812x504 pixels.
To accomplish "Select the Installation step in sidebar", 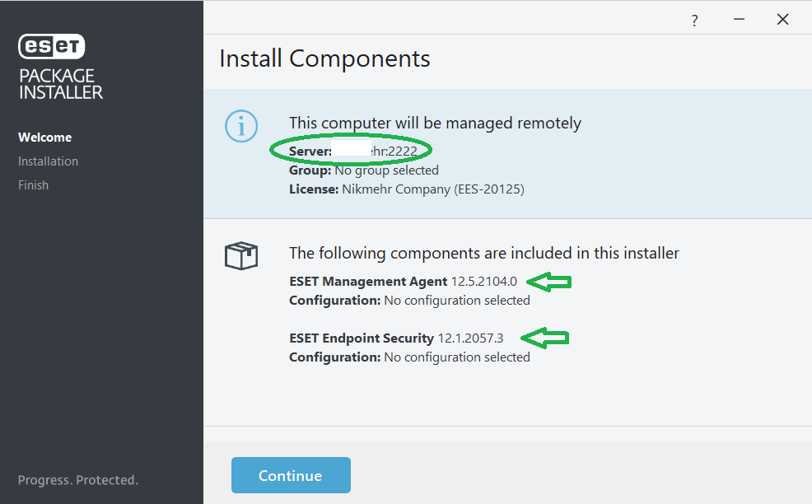I will (x=49, y=161).
